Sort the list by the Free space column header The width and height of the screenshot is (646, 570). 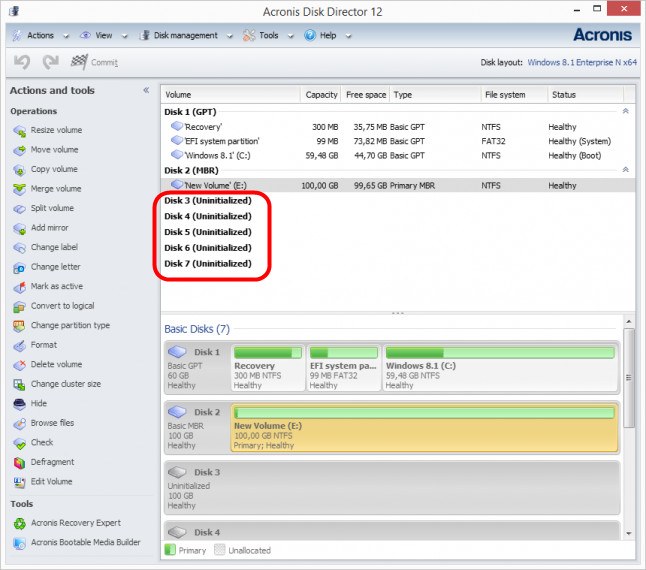coord(366,95)
